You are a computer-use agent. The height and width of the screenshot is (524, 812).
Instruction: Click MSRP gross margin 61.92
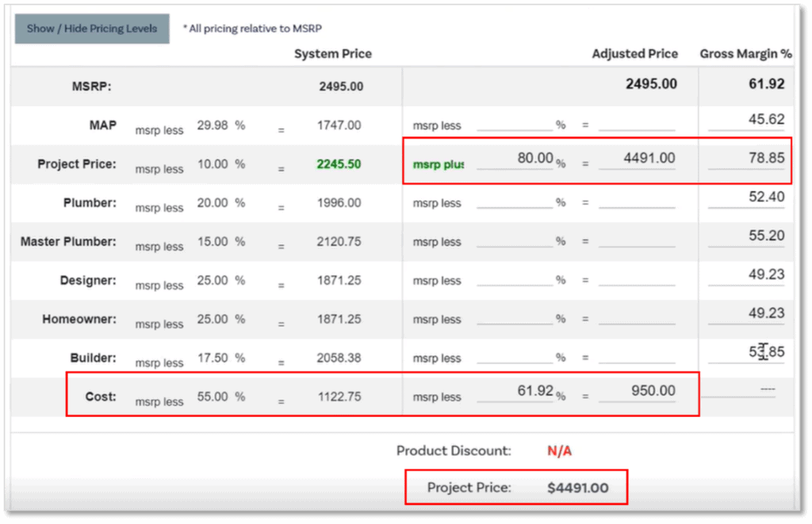(x=767, y=84)
